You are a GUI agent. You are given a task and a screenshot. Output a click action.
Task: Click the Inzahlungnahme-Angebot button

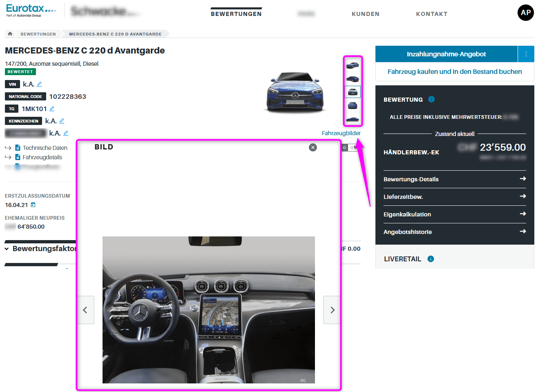tap(447, 54)
